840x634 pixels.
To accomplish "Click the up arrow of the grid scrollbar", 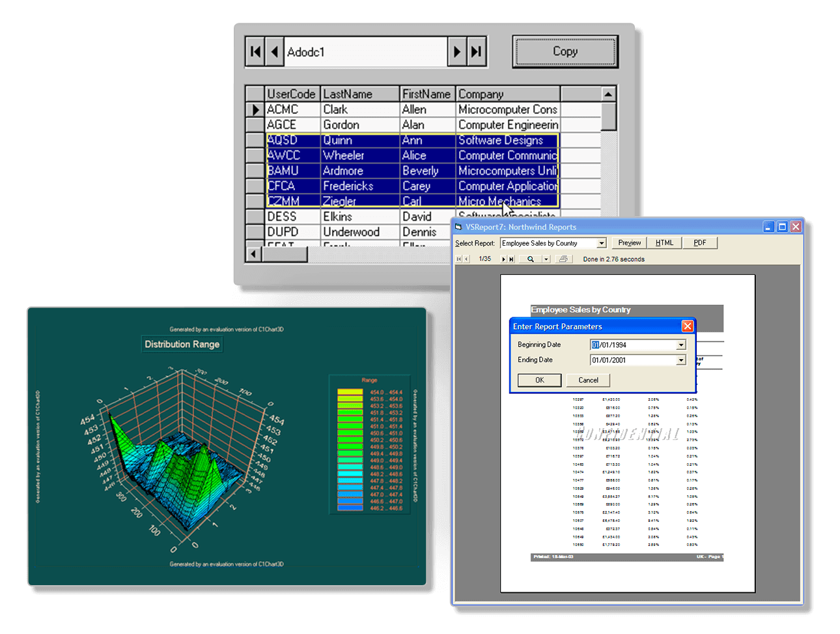I will [608, 94].
